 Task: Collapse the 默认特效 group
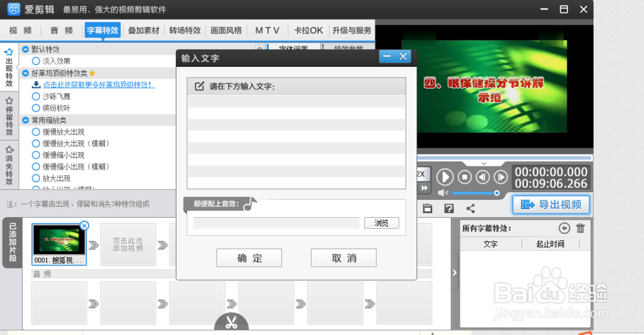26,49
